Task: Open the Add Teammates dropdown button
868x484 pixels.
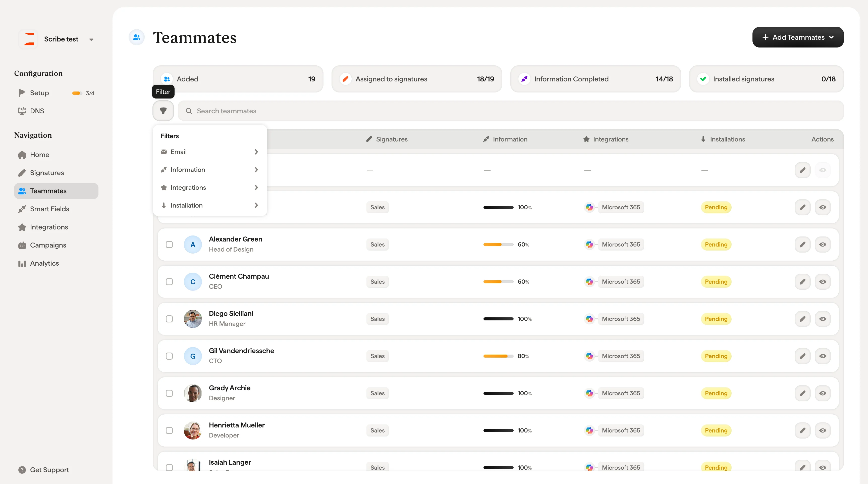Action: [x=798, y=37]
